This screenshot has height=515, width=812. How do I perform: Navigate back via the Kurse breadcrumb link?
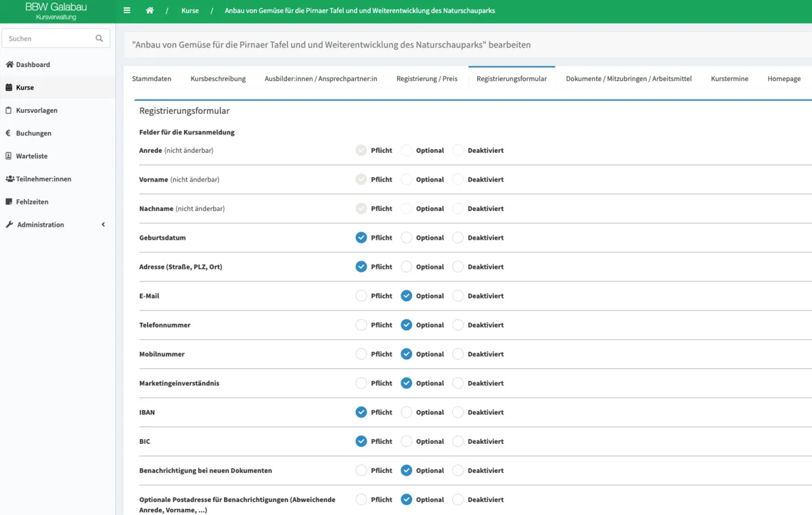point(190,11)
